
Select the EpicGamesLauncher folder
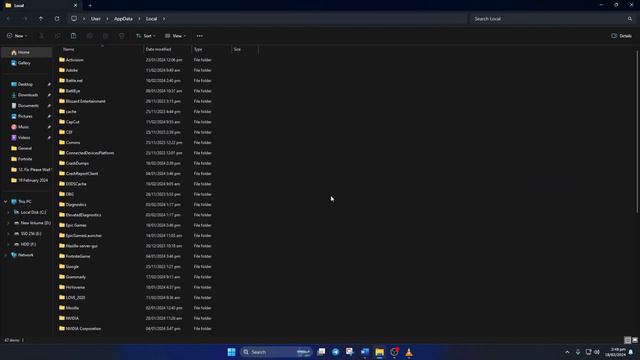pyautogui.click(x=84, y=236)
